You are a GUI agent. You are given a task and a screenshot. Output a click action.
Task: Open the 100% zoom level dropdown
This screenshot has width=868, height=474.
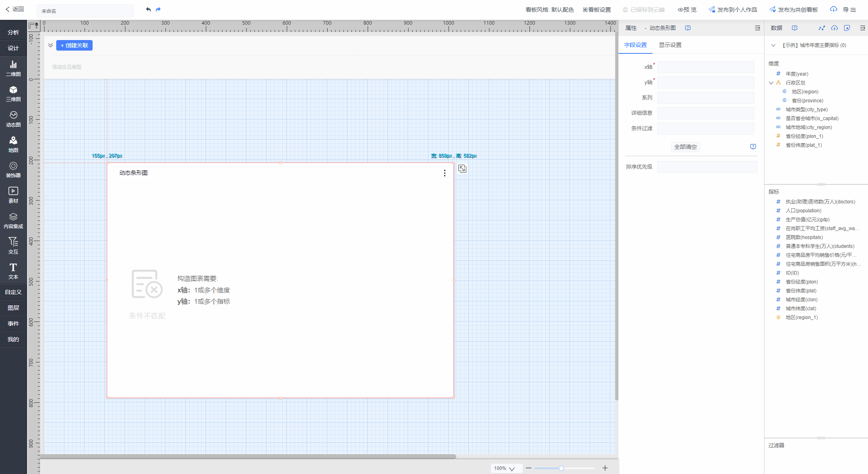pos(505,468)
